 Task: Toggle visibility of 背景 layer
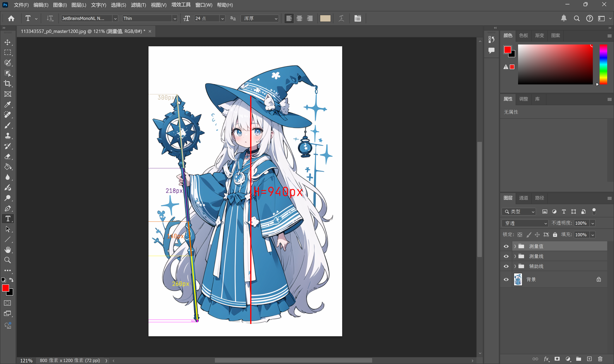(506, 280)
